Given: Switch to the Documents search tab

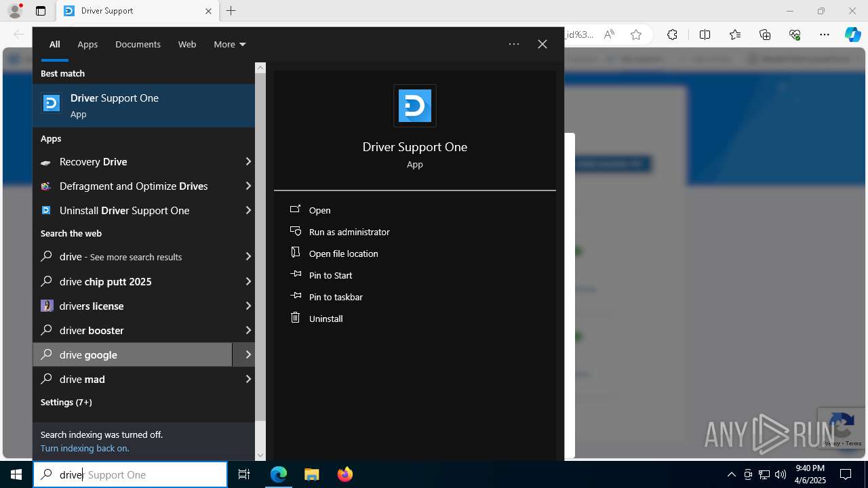Looking at the screenshot, I should tap(138, 44).
